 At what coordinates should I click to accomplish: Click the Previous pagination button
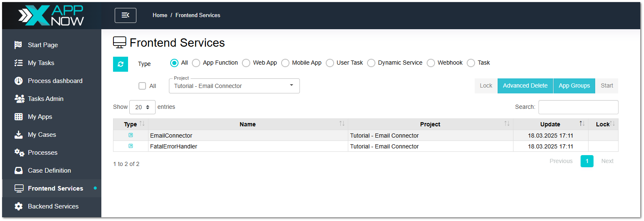pyautogui.click(x=561, y=161)
